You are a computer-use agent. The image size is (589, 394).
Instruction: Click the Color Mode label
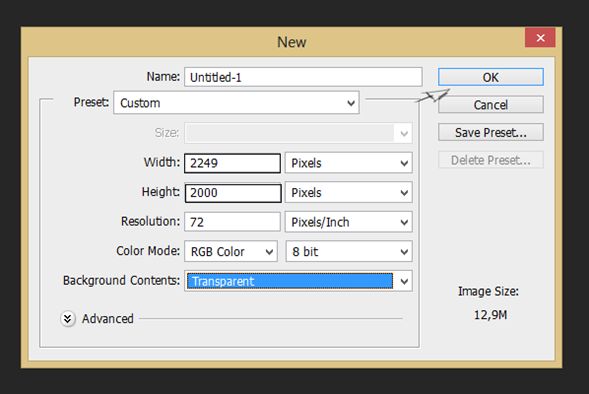(x=148, y=251)
